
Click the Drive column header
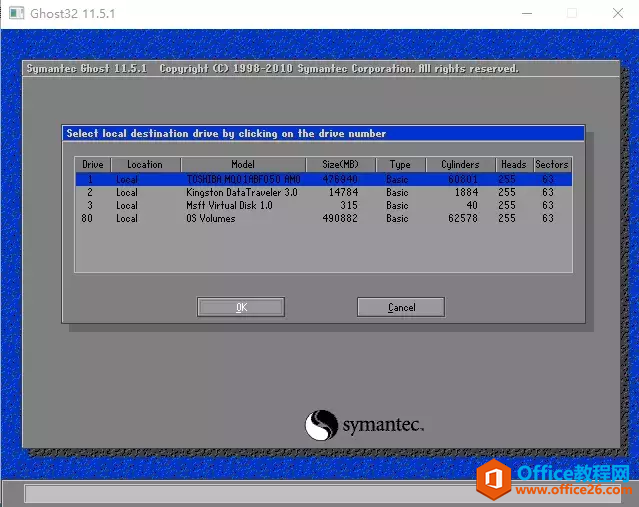(93, 165)
